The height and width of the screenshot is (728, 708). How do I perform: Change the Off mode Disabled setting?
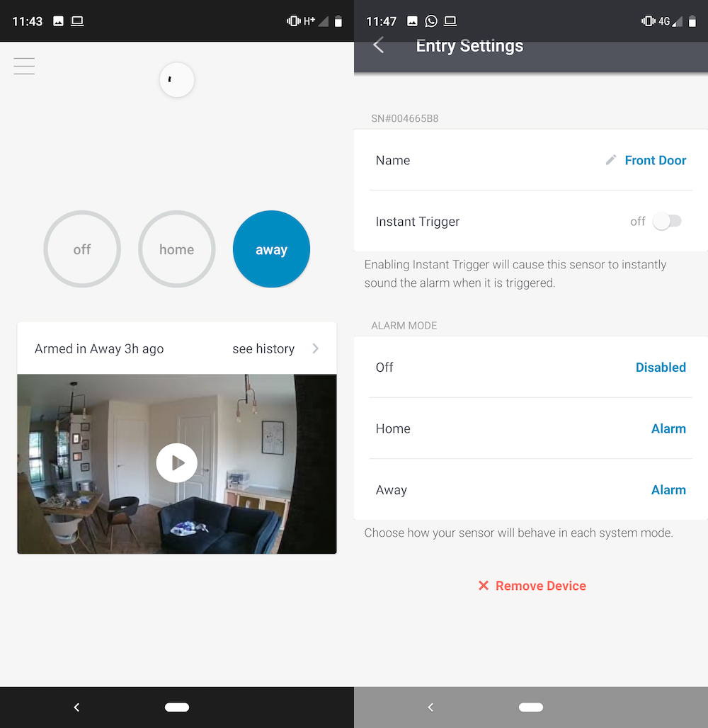pyautogui.click(x=661, y=367)
